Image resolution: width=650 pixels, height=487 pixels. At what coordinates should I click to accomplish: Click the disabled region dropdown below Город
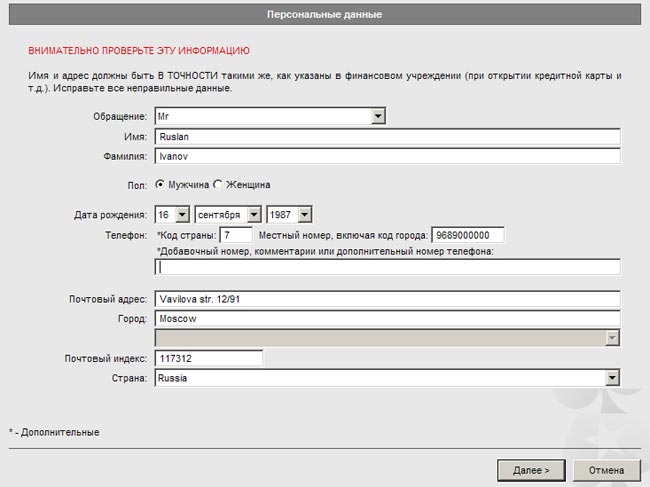387,339
